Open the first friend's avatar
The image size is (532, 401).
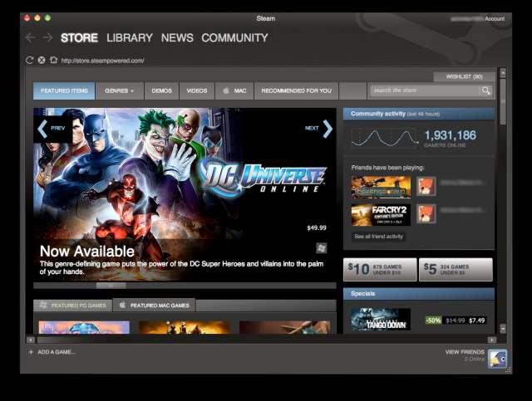(426, 186)
